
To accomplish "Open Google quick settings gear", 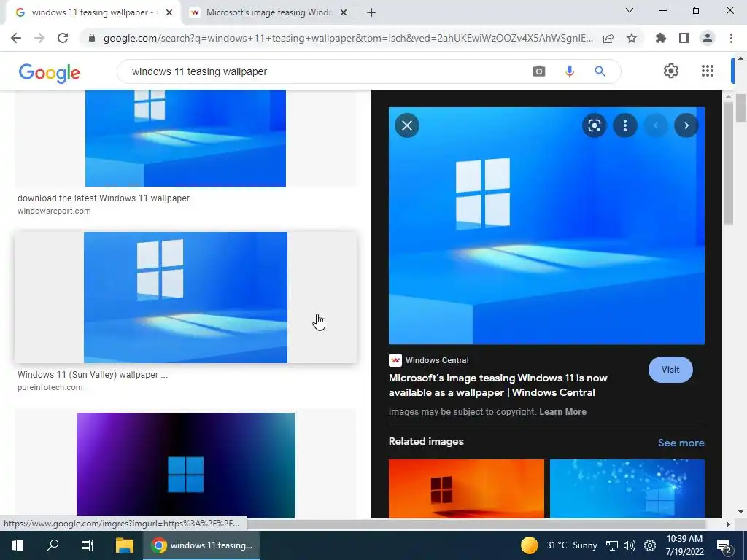I will pos(671,71).
